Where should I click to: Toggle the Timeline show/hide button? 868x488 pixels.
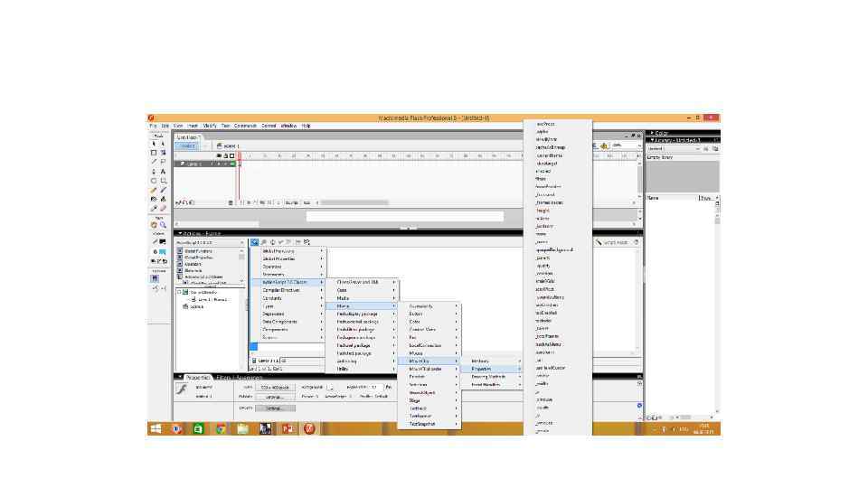(186, 146)
